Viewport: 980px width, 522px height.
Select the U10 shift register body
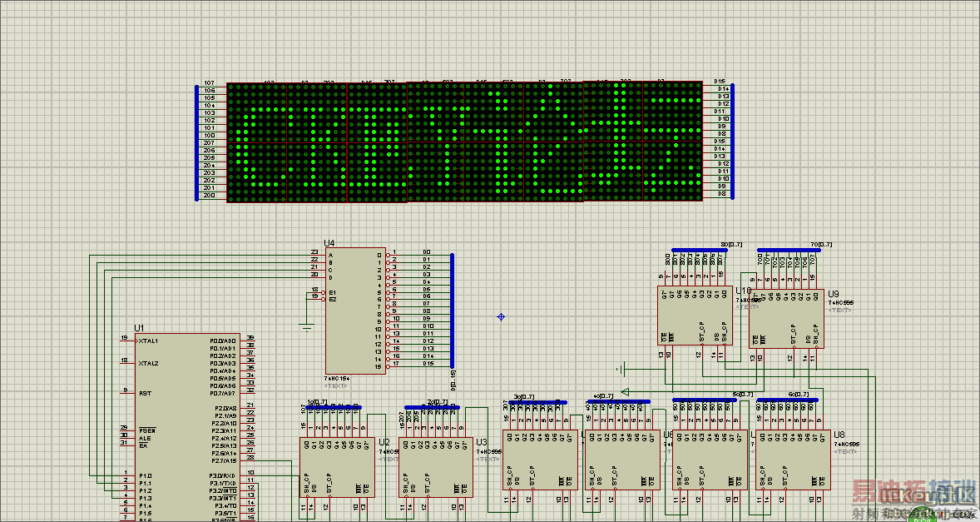(695, 316)
